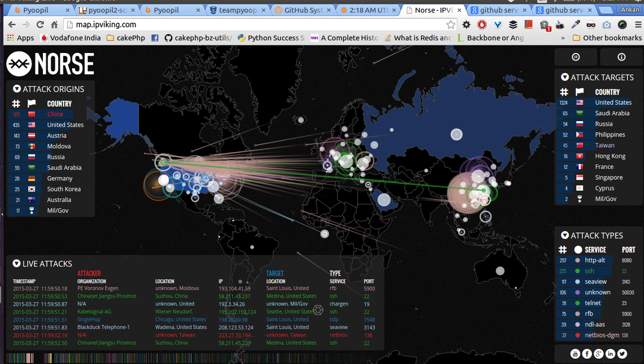
Task: Click the Norse logo
Action: coord(50,64)
